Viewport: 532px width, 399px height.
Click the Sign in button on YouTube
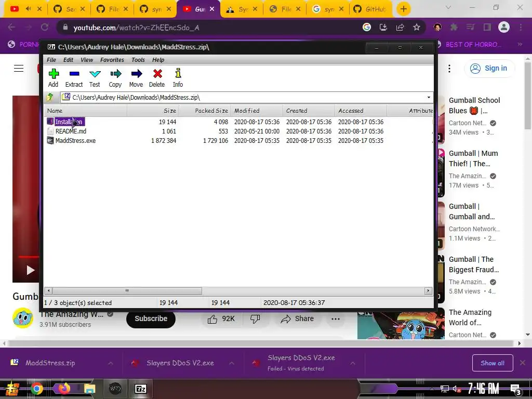pyautogui.click(x=489, y=68)
